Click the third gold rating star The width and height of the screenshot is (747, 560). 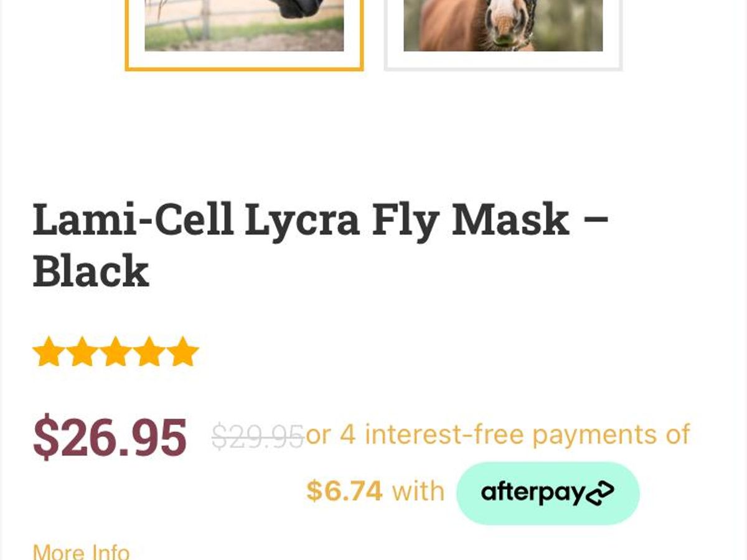pyautogui.click(x=116, y=352)
